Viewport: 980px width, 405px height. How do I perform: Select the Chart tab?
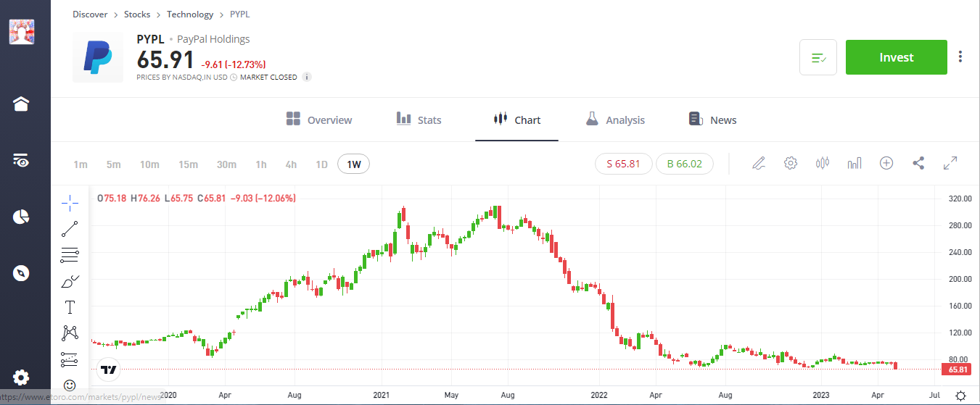[516, 120]
